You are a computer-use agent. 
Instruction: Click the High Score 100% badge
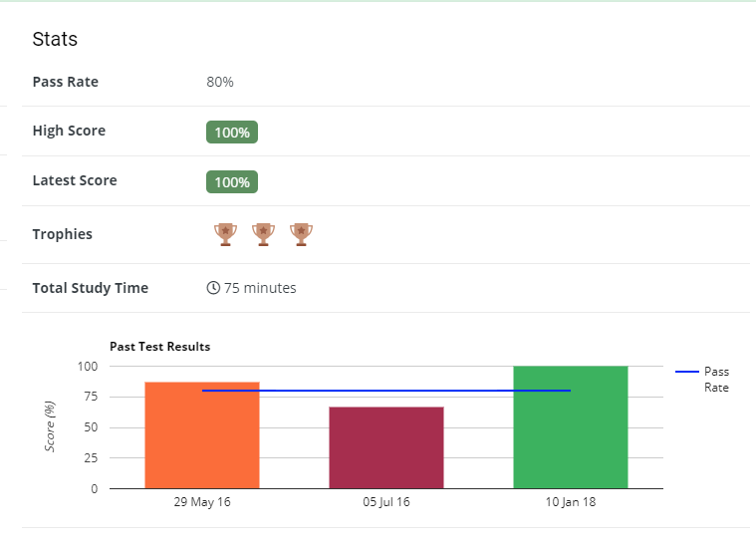(x=232, y=133)
